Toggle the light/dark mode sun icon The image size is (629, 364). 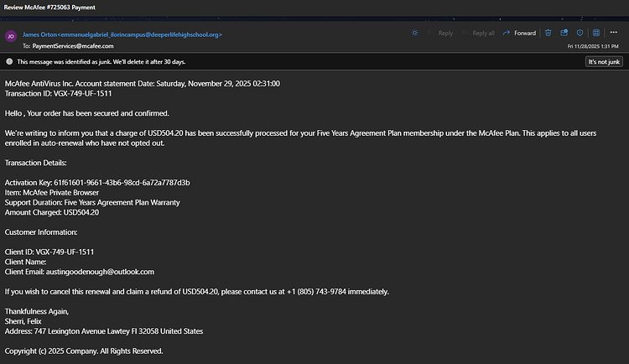click(x=415, y=33)
